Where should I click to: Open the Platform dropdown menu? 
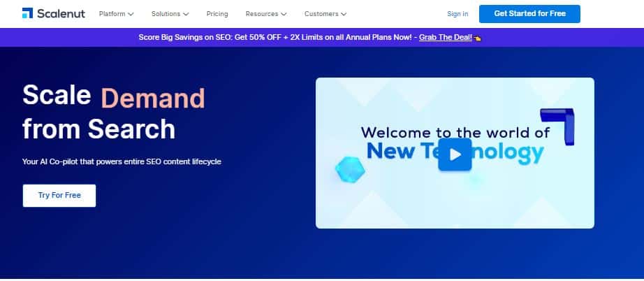(x=116, y=14)
